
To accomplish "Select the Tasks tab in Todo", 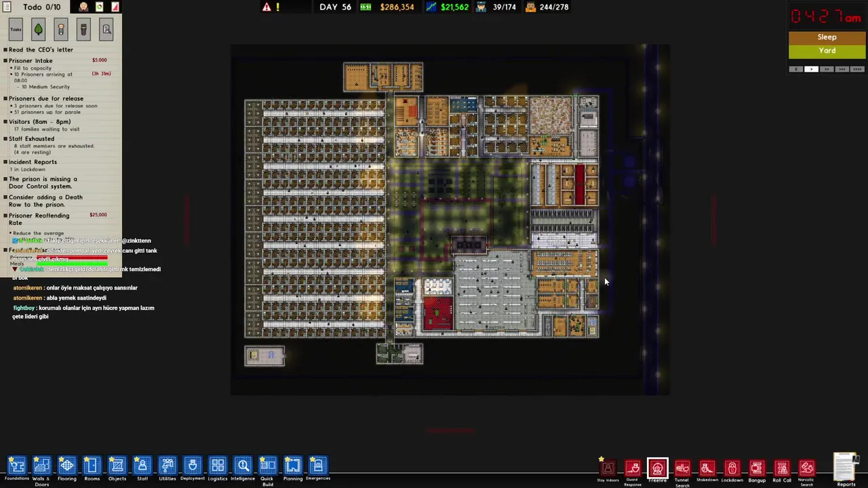I will (x=16, y=29).
